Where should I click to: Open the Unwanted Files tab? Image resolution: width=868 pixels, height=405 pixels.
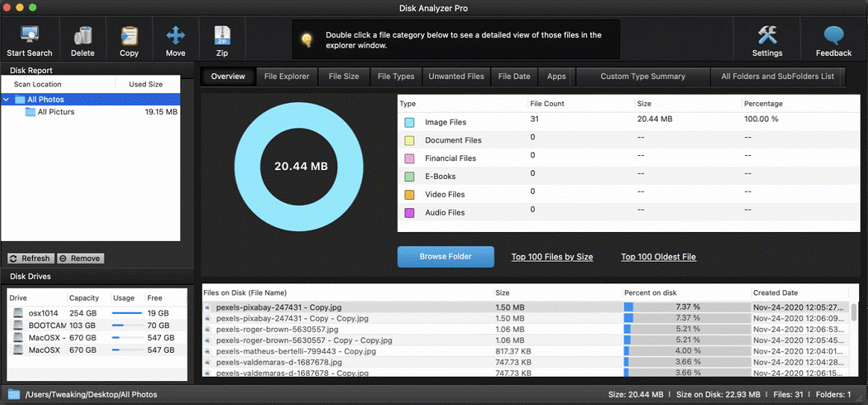[456, 77]
